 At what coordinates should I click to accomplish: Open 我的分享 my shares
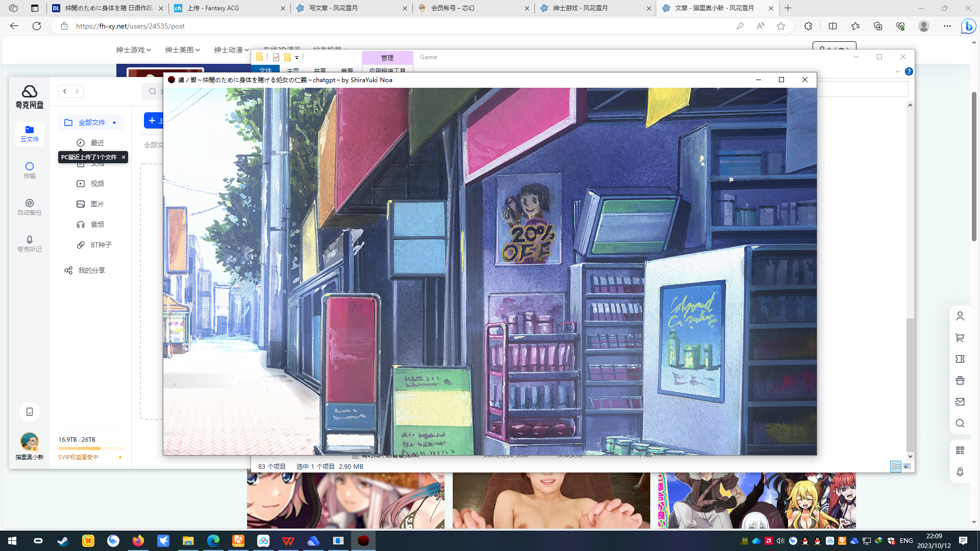tap(91, 270)
